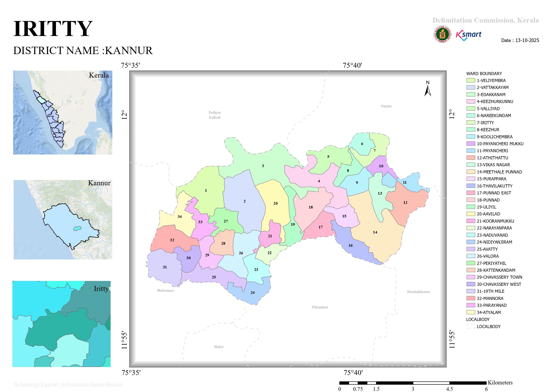
Task: Click ward 2 region on the map
Action: coord(244,201)
